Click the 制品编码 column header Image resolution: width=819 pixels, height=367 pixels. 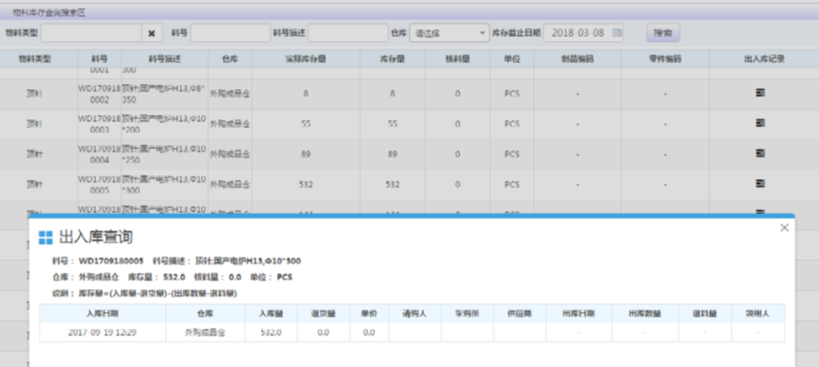578,59
